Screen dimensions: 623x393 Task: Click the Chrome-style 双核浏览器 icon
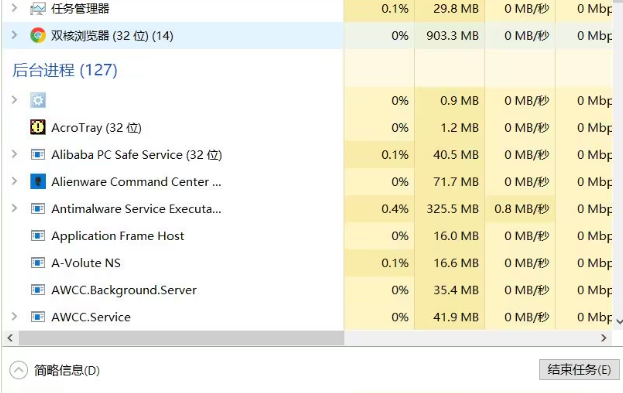point(38,35)
